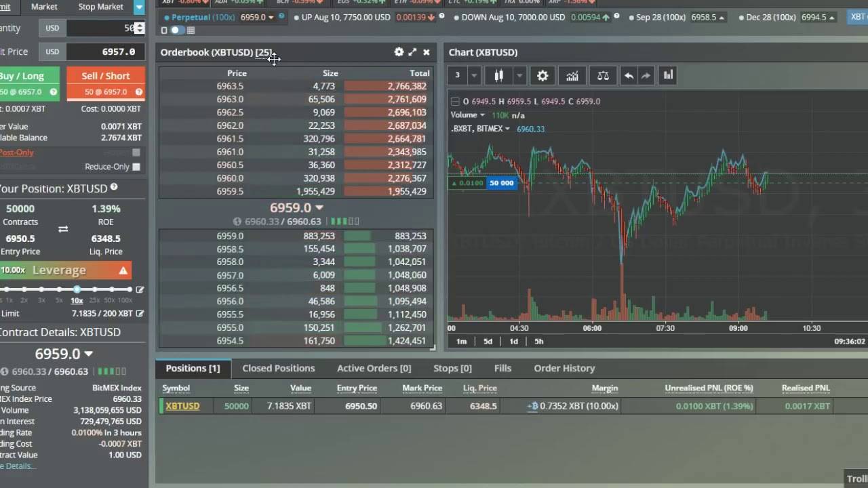Open the Active Orders [0] tab
868x488 pixels.
pos(374,368)
